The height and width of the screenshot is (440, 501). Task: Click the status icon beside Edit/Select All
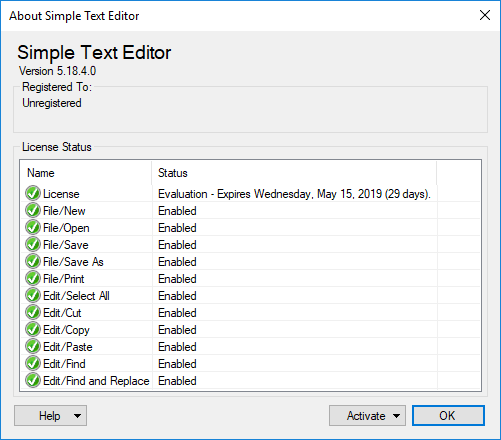tap(33, 295)
